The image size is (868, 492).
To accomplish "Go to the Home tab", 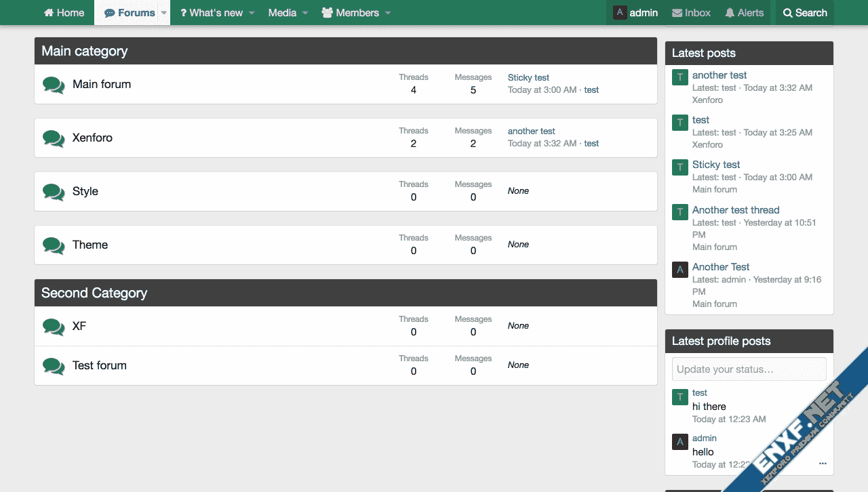I will pos(64,13).
